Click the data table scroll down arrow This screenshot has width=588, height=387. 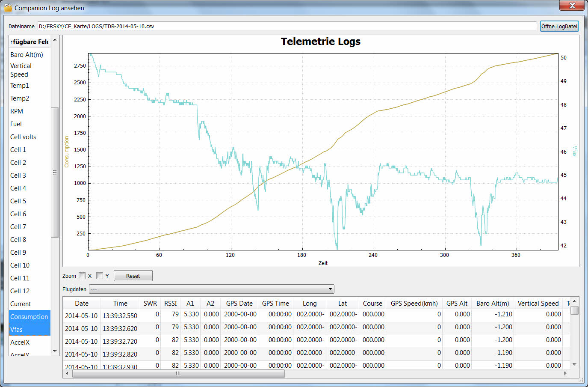(x=574, y=364)
